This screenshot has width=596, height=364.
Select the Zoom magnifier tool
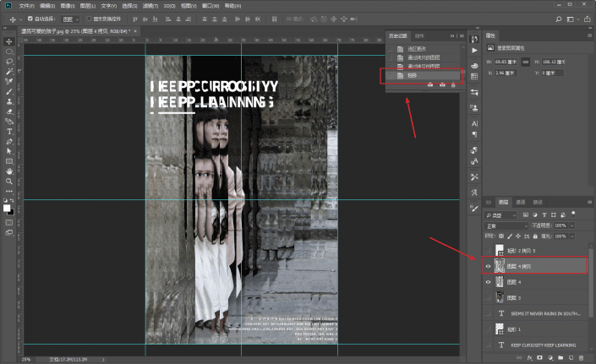coord(9,181)
